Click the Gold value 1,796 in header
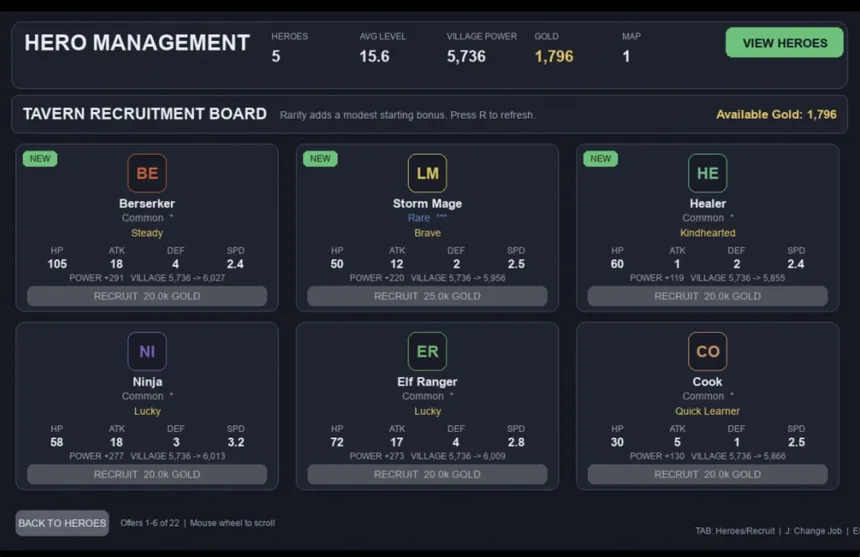This screenshot has height=557, width=860. pos(554,56)
